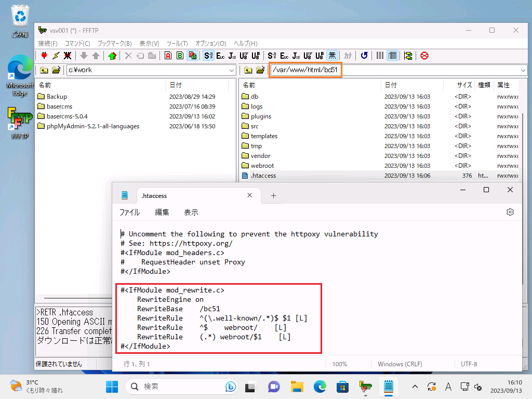Open Notepad settings gear icon
Screen dimensions: 532x399
510,212
